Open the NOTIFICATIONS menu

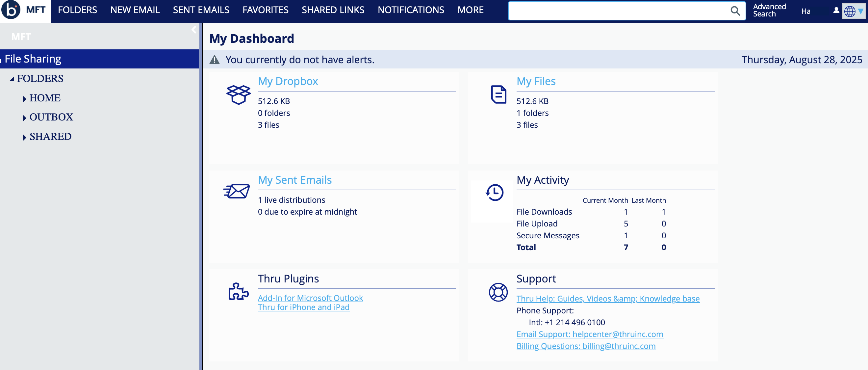pos(411,10)
